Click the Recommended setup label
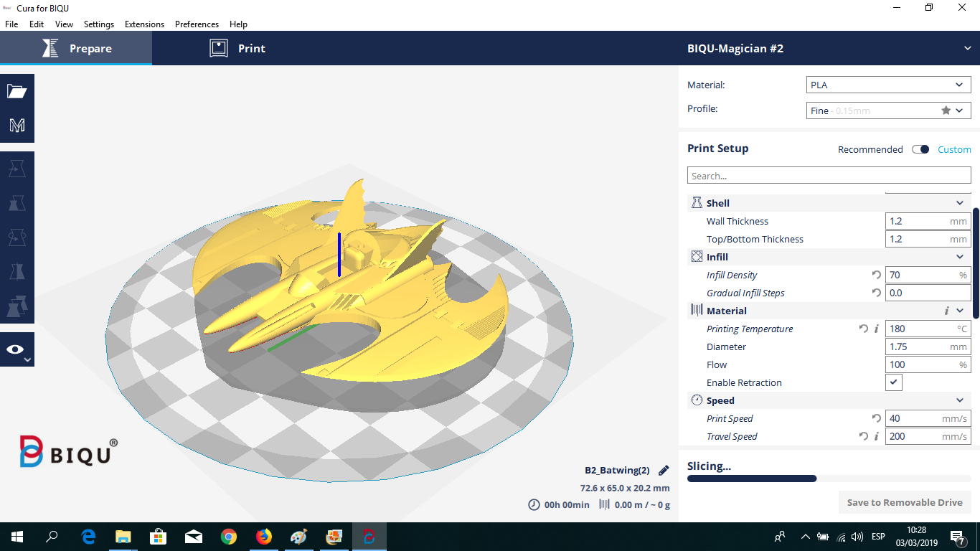 click(870, 149)
